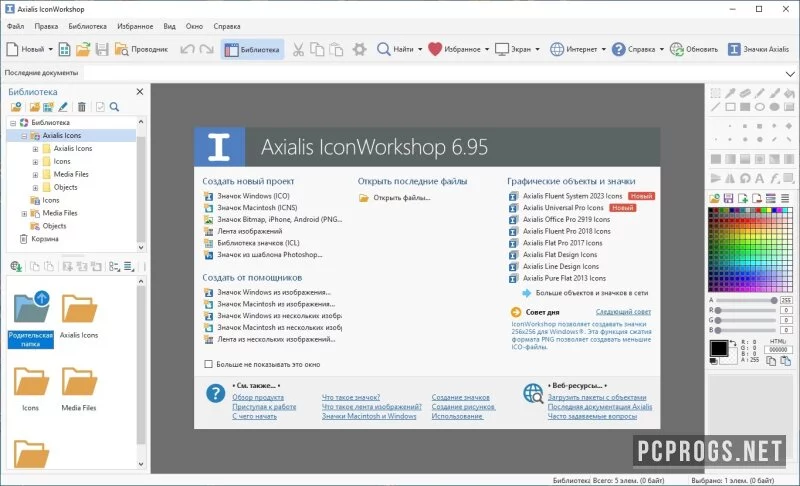This screenshot has height=486, width=800.
Task: Click the swap foreground background colors arrow
Action: [733, 343]
